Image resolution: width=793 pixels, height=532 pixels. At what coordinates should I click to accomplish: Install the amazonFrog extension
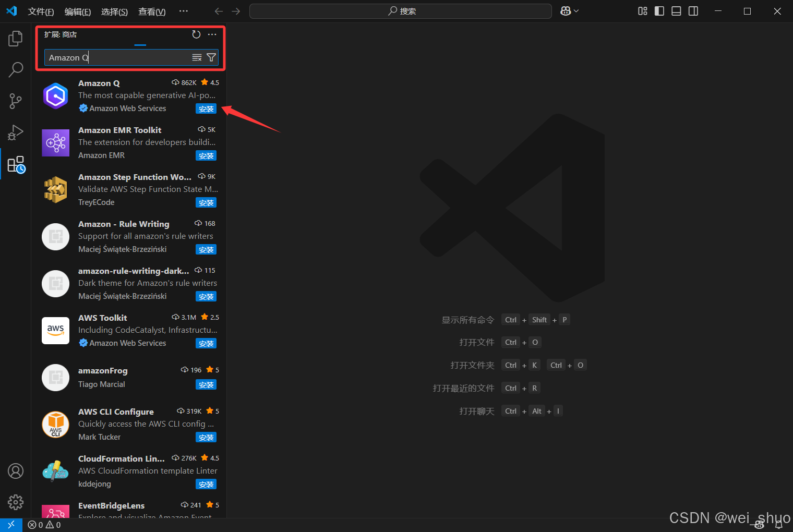[206, 385]
